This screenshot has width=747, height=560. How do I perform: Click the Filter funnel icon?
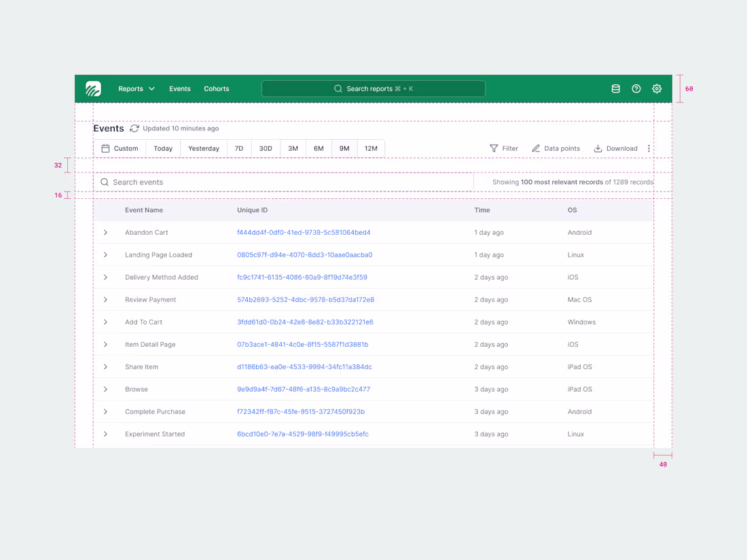pyautogui.click(x=494, y=148)
